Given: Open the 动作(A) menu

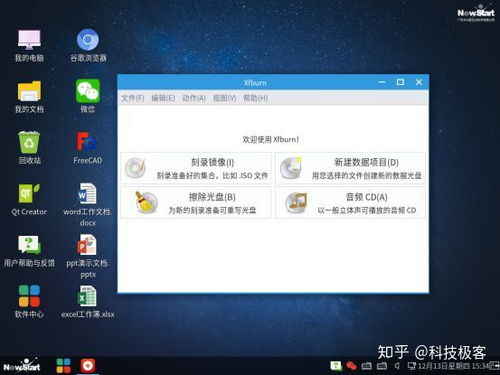Looking at the screenshot, I should (194, 98).
